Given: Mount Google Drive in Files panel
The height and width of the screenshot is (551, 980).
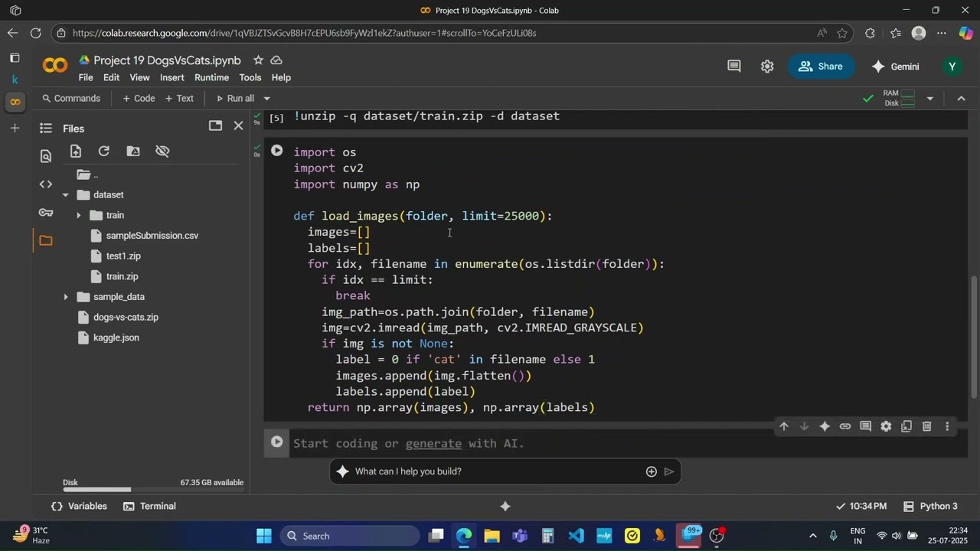Looking at the screenshot, I should pos(133,152).
